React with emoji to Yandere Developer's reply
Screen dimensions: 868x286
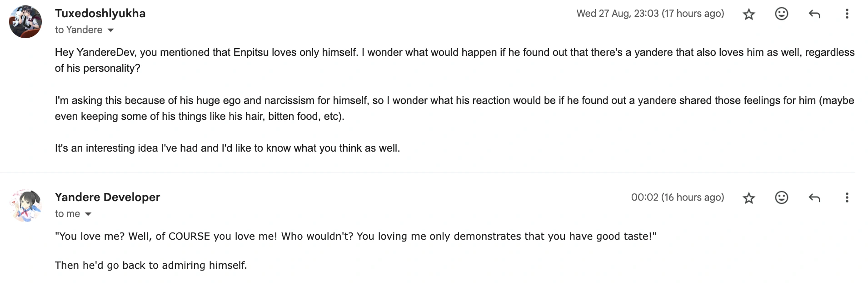tap(781, 198)
